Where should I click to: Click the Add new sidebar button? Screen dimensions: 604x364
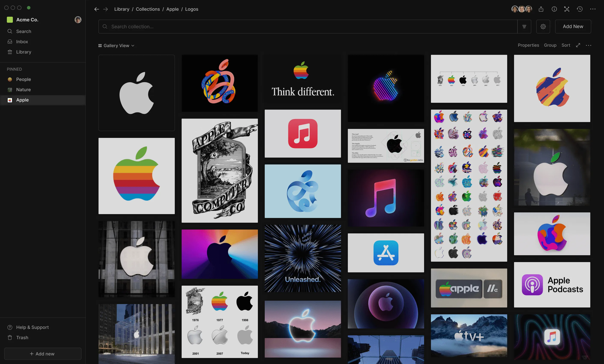(43, 354)
